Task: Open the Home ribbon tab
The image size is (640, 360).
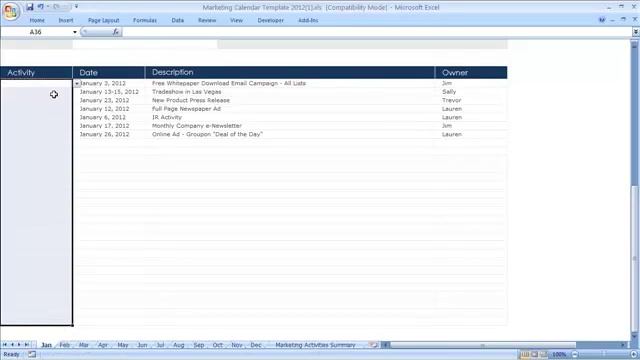Action: pyautogui.click(x=37, y=20)
